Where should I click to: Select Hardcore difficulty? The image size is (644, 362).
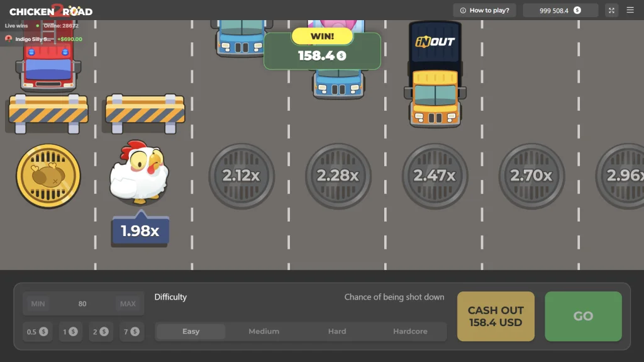[410, 331]
